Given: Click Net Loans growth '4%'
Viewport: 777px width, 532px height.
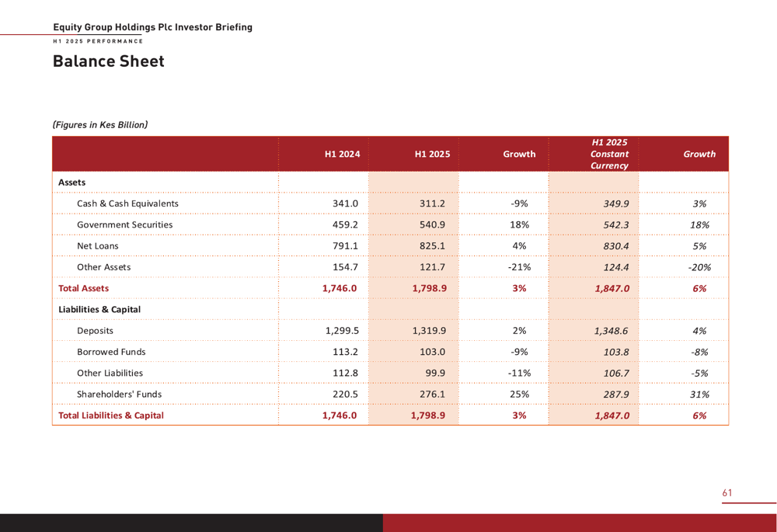Looking at the screenshot, I should 519,246.
